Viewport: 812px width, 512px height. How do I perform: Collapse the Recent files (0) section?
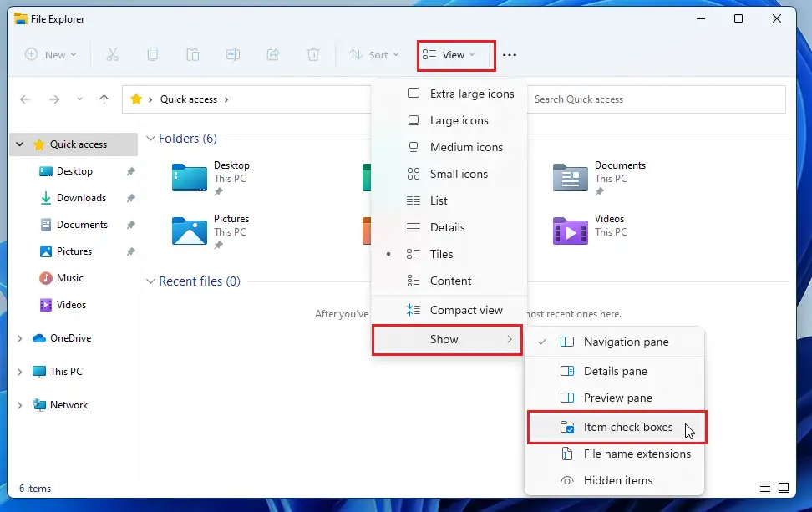(150, 281)
